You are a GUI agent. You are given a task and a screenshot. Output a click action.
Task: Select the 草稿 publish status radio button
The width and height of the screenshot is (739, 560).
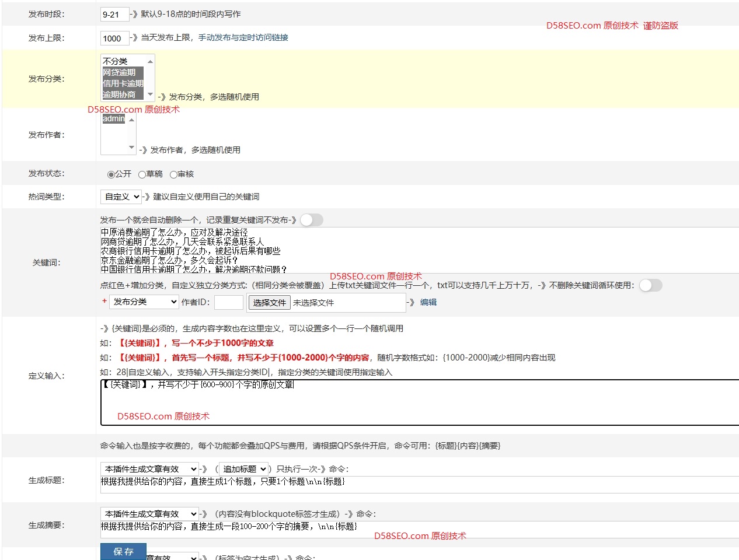(142, 174)
